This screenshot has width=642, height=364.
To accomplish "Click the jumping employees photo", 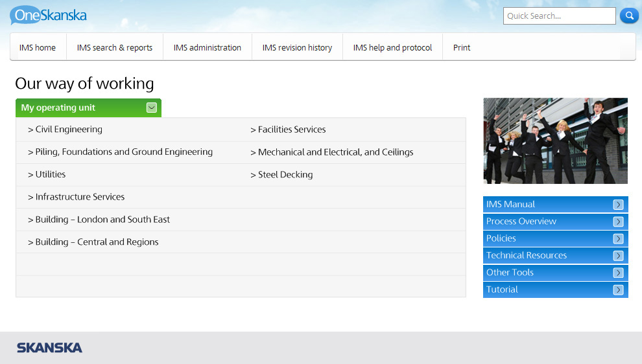I will coord(555,141).
